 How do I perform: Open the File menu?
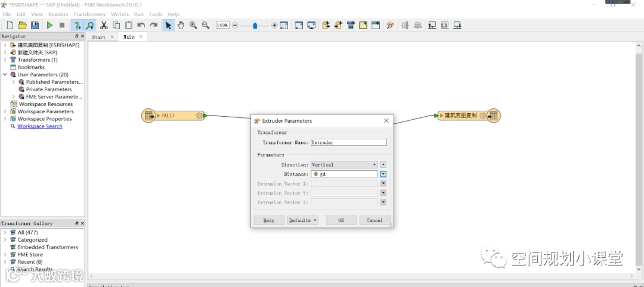(x=7, y=14)
